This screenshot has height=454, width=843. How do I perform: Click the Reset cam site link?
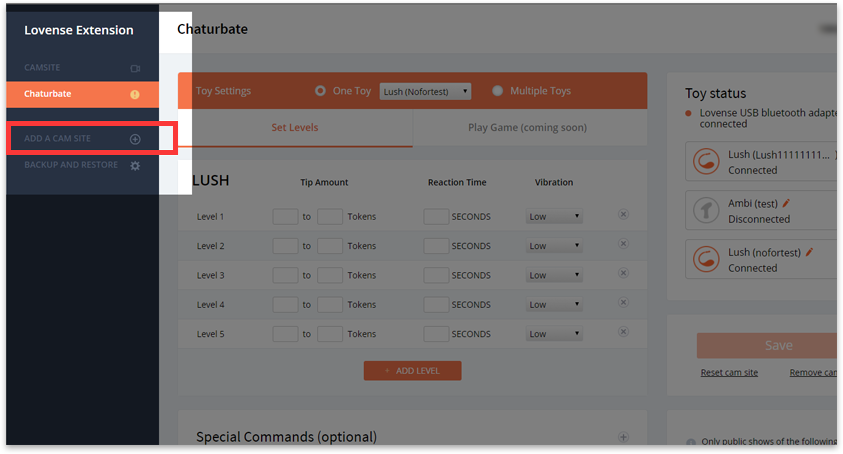point(729,373)
